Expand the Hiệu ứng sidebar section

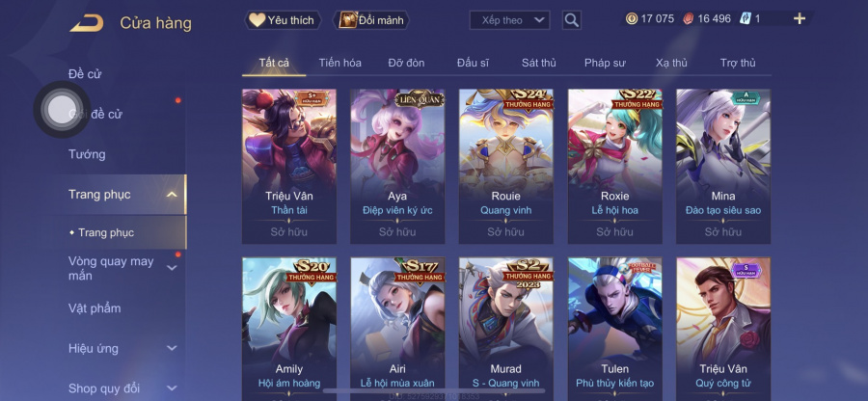tap(172, 348)
